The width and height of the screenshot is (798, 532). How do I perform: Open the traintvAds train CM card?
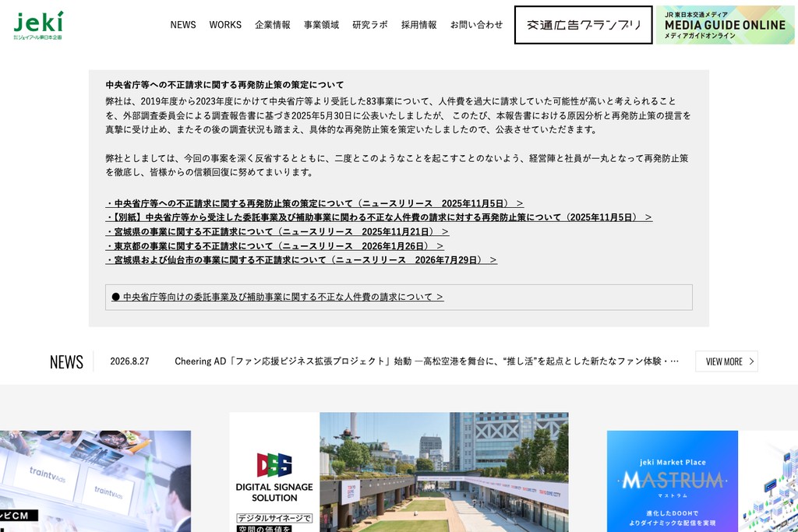tap(95, 481)
